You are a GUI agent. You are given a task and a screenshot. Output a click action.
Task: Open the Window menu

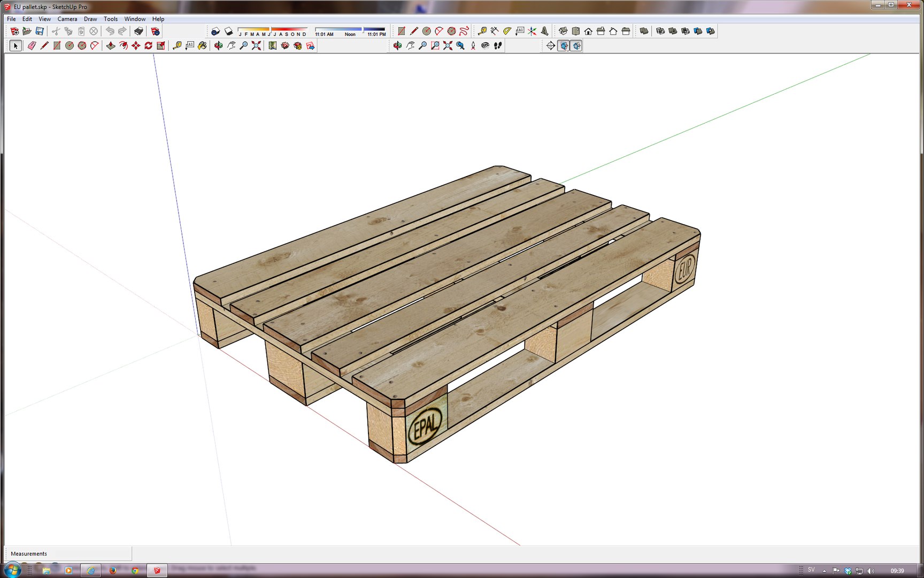click(135, 19)
